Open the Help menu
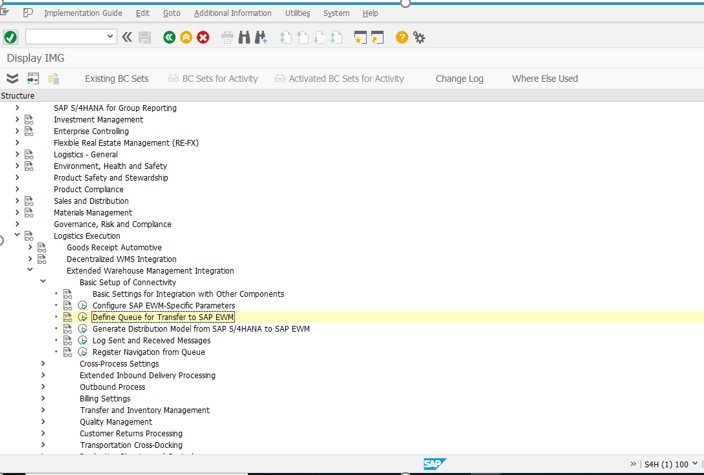704x475 pixels. (370, 13)
